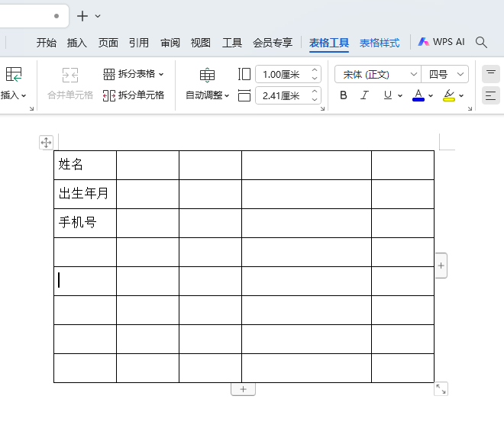This screenshot has height=425, width=504.
Task: Select the 引用 tab
Action: coord(139,43)
